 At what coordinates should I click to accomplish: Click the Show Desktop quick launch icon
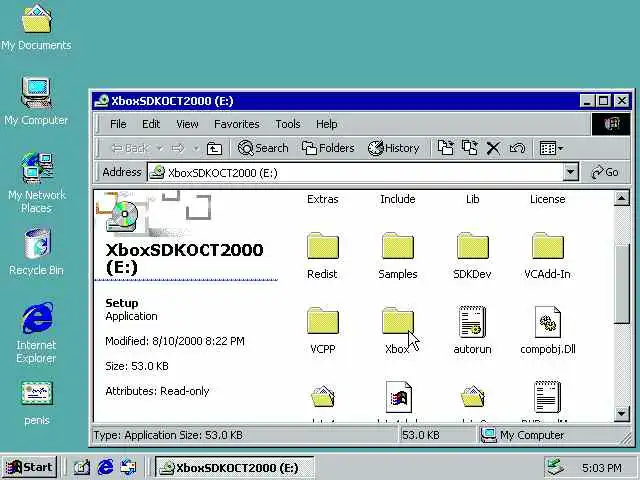81,467
